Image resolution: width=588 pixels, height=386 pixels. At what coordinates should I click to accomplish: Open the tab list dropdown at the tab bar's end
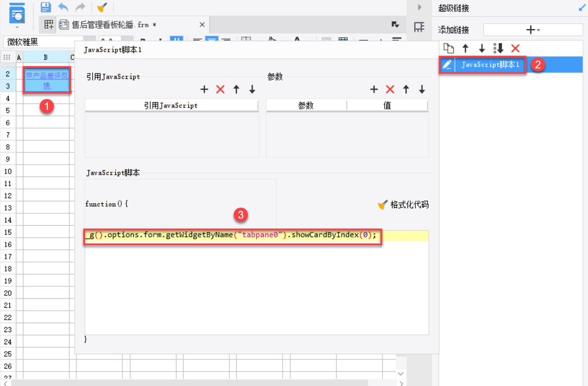click(x=395, y=24)
